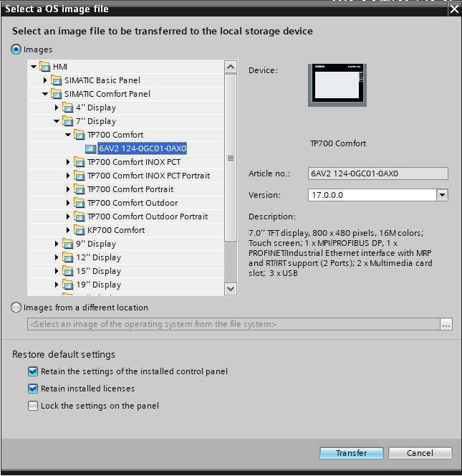The image size is (462, 476).
Task: Click the TP700 Comfort Outdoor Portrait folder icon
Action: [x=80, y=216]
